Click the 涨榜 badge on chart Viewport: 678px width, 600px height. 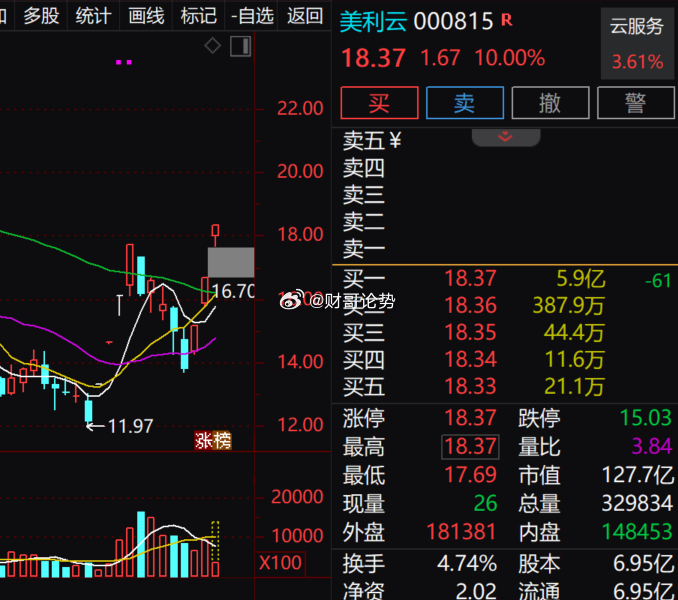(x=213, y=440)
